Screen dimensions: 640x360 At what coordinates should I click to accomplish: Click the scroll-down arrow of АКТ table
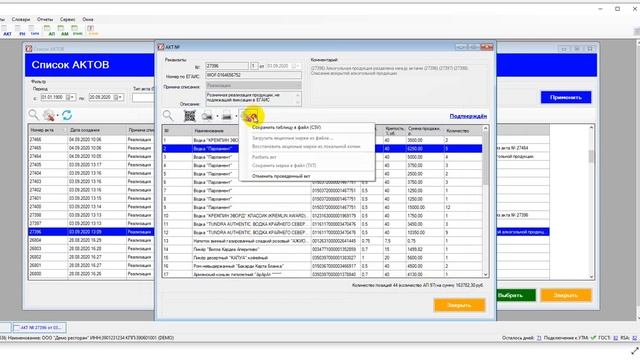[485, 275]
